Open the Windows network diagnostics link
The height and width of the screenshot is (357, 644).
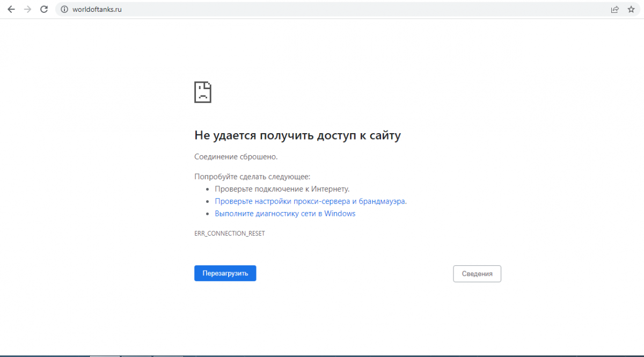285,214
